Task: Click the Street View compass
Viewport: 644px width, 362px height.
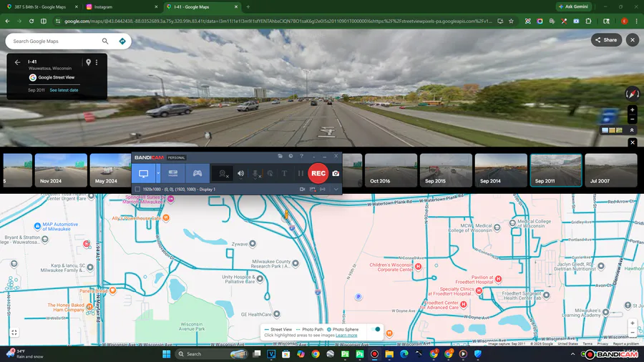Action: tap(633, 94)
